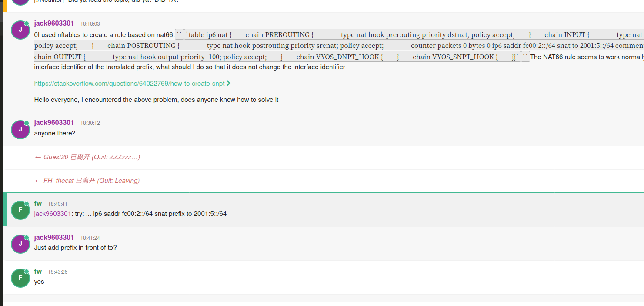This screenshot has height=306, width=644.
Task: Click the green F avatar at 18:40:41
Action: tap(20, 210)
